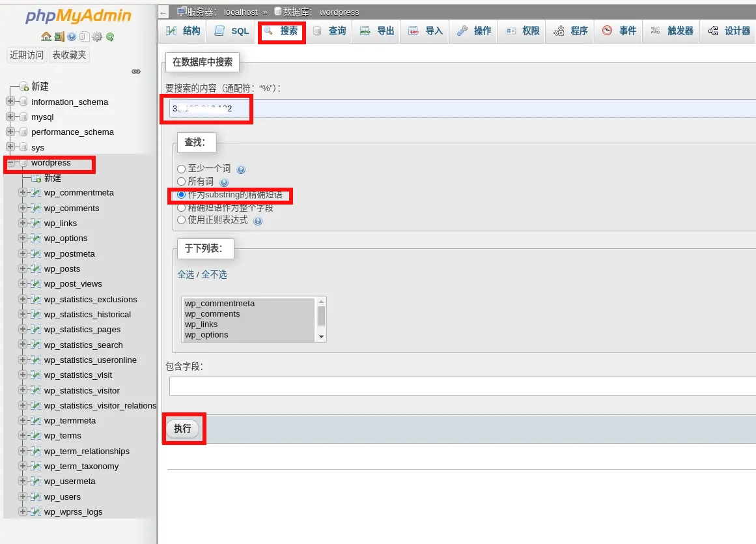
Task: Select the exact phrase as substring radio
Action: click(x=181, y=195)
